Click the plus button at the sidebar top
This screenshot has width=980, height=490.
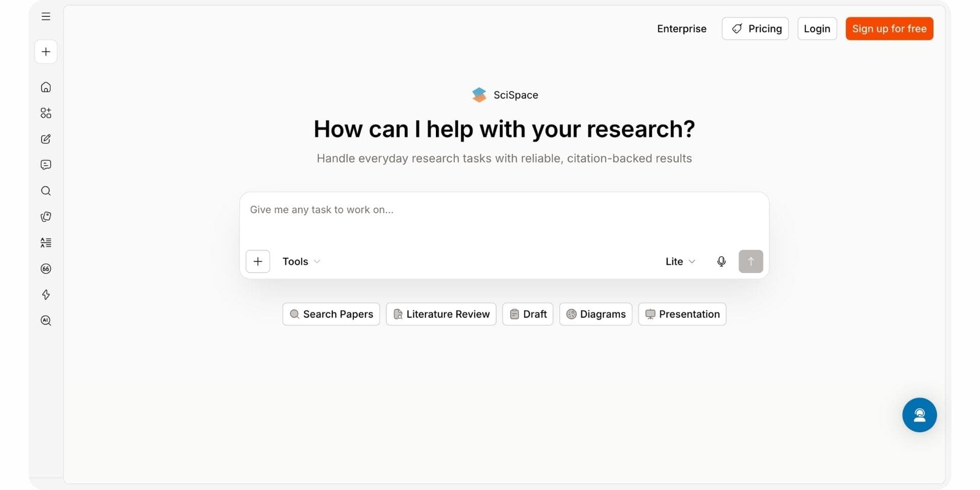46,52
